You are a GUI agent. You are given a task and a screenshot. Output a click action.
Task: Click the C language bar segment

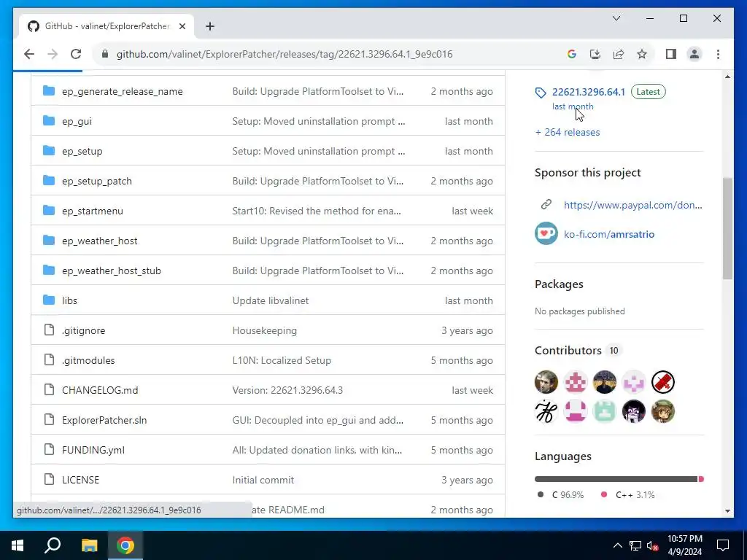pyautogui.click(x=616, y=479)
